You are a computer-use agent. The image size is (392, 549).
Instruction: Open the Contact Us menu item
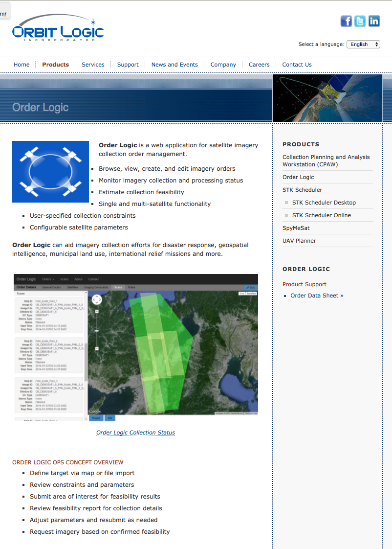(x=297, y=65)
